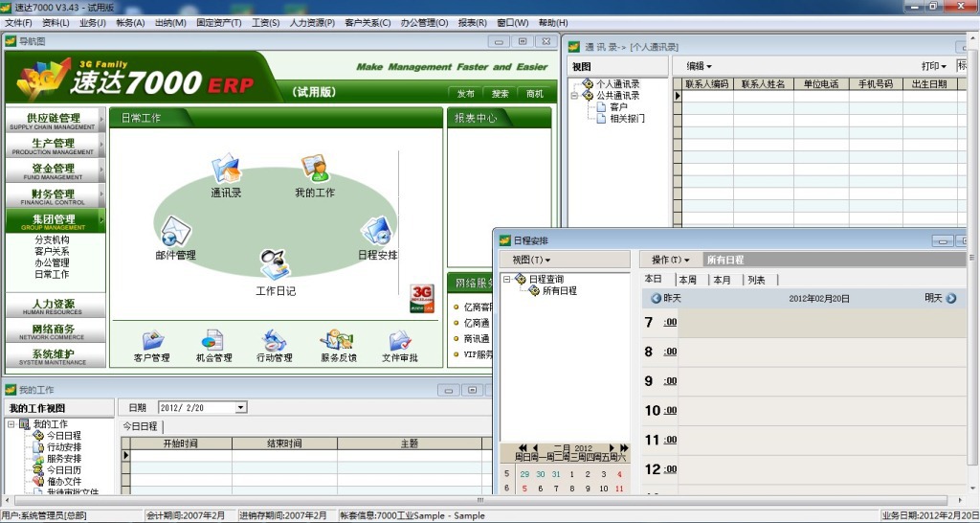The height and width of the screenshot is (523, 980).
Task: Select 今日日程 in 我的工作视图 tree
Action: pos(64,436)
